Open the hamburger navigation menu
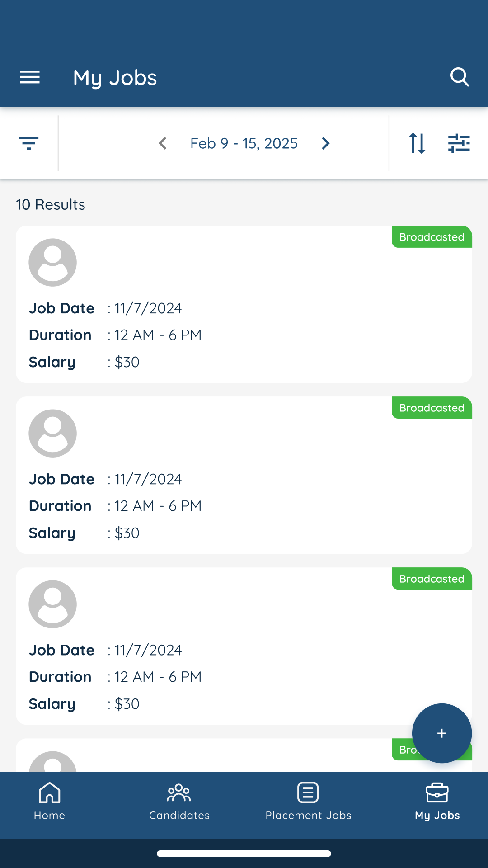 coord(30,77)
